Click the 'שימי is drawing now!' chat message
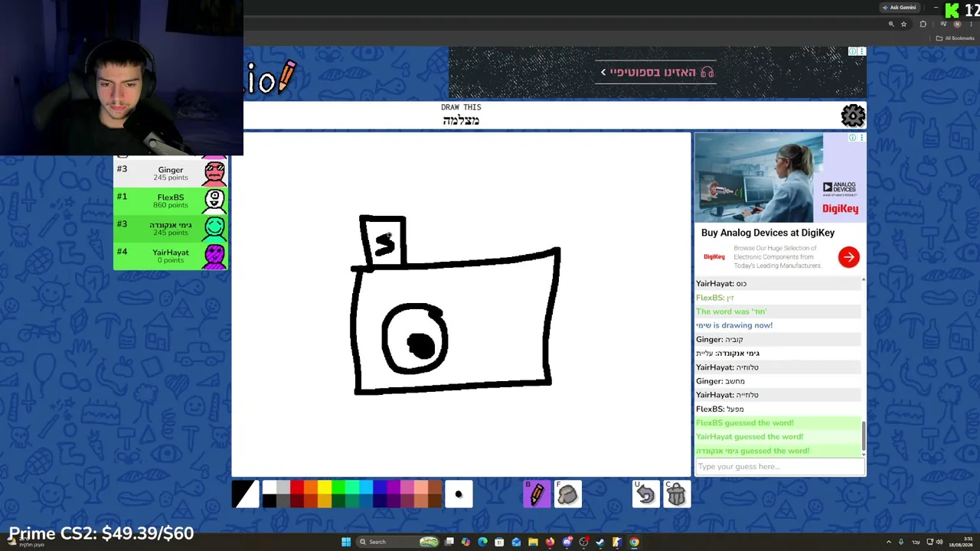The width and height of the screenshot is (980, 551). click(x=734, y=325)
